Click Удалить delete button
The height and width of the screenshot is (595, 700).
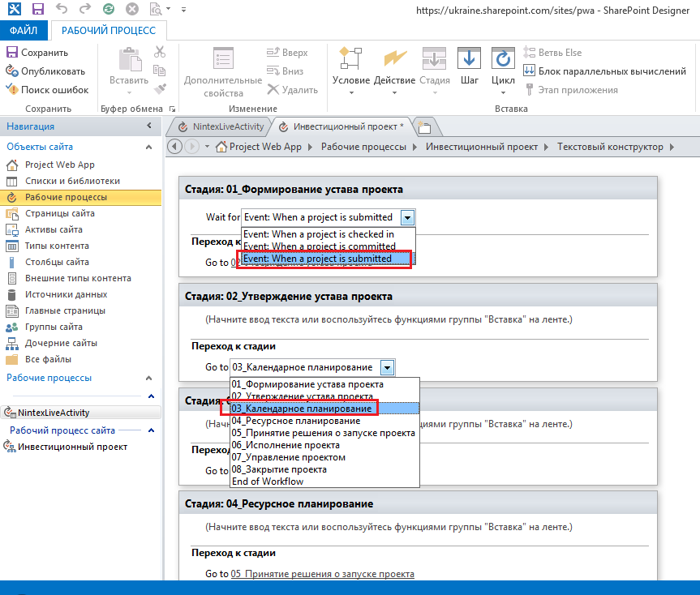tap(293, 90)
